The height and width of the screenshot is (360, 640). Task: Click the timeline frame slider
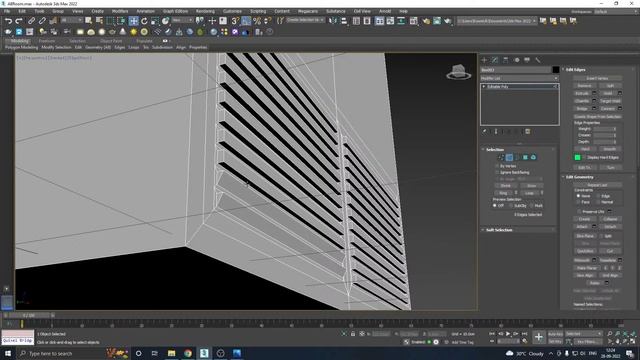click(x=29, y=316)
